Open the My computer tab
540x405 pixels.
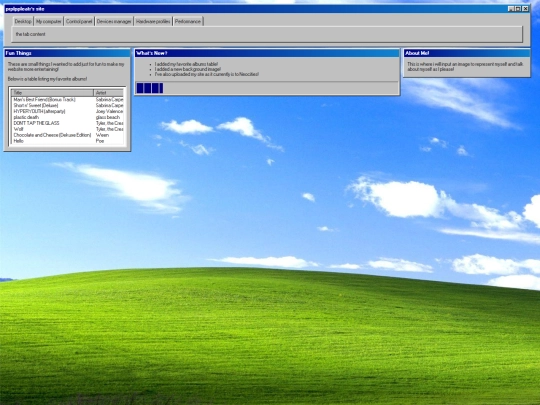click(x=49, y=21)
